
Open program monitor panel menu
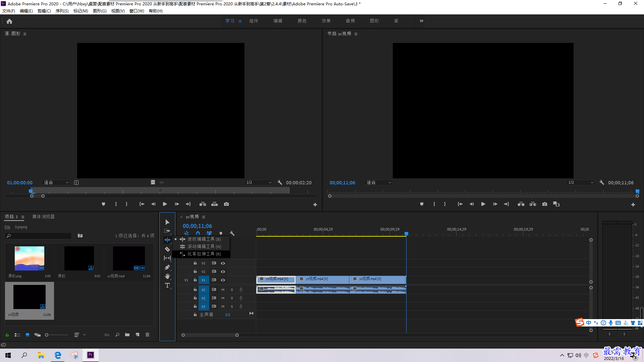356,34
